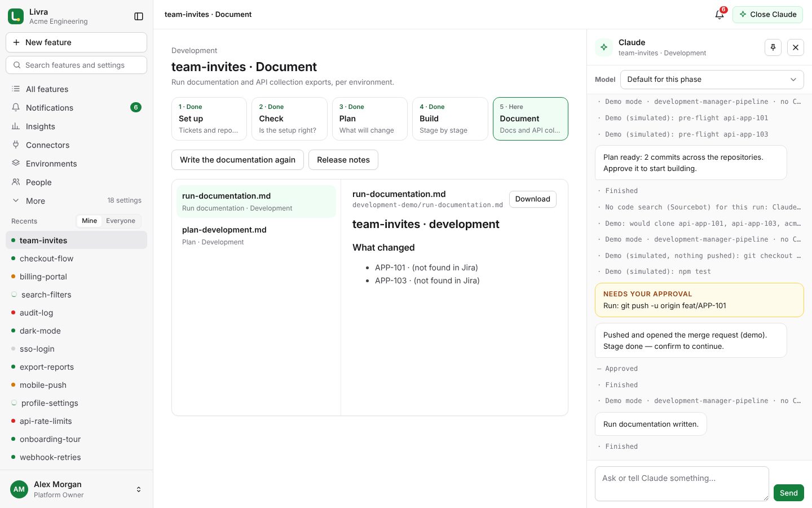
Task: Open People page
Action: [x=76, y=182]
